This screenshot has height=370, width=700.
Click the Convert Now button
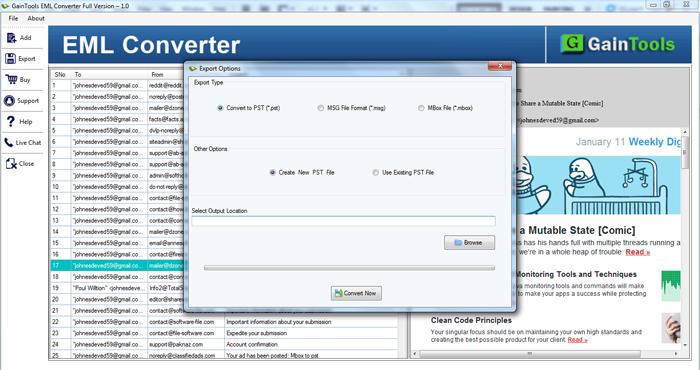click(356, 293)
